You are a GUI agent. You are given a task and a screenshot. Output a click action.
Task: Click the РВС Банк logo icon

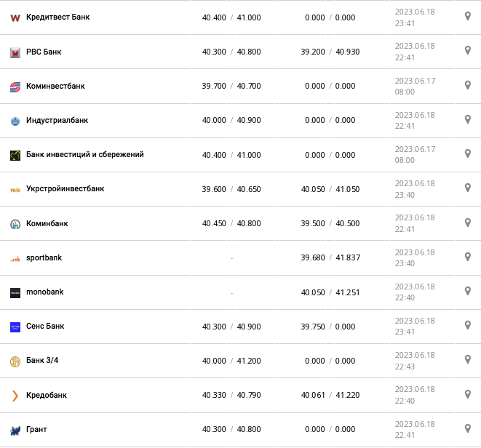click(15, 52)
